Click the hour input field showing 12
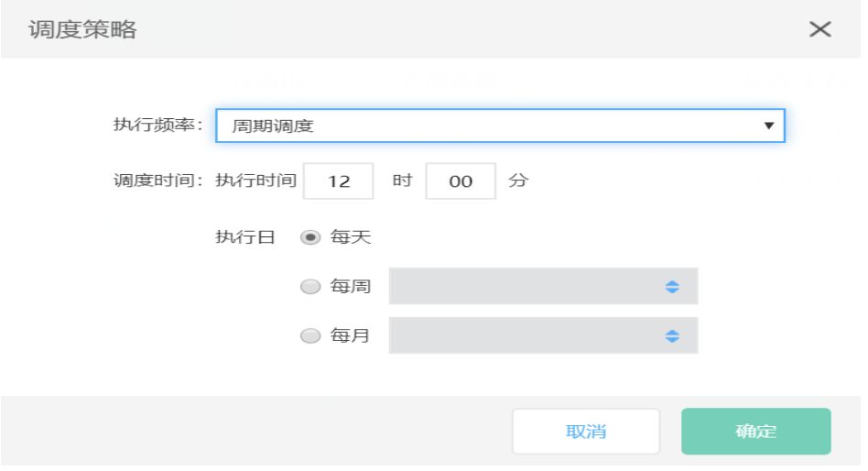Screen dimensions: 868x471 coord(338,181)
